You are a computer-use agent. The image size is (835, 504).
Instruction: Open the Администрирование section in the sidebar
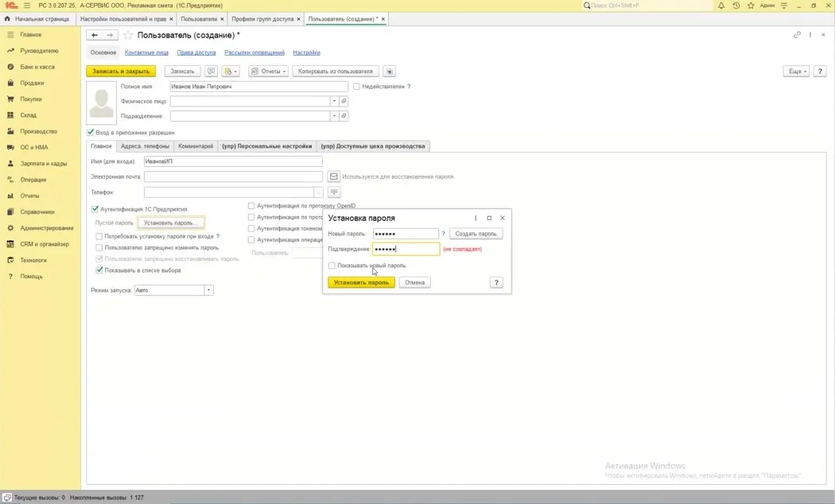47,228
